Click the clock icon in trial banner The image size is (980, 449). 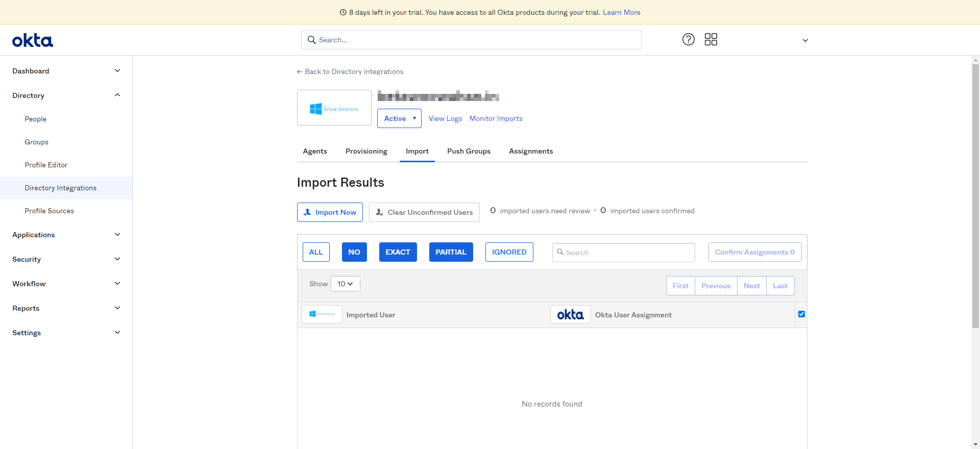pyautogui.click(x=343, y=12)
